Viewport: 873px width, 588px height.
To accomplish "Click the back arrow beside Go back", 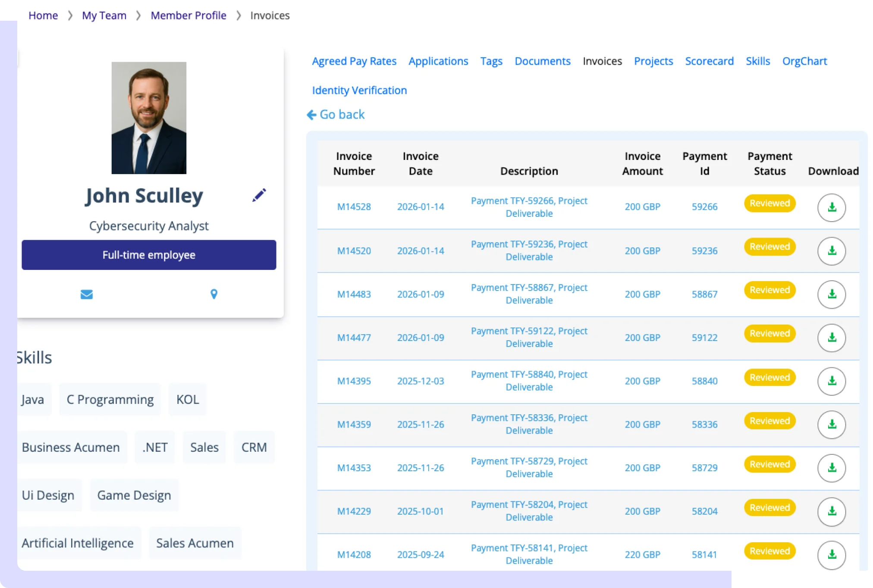I will (311, 114).
